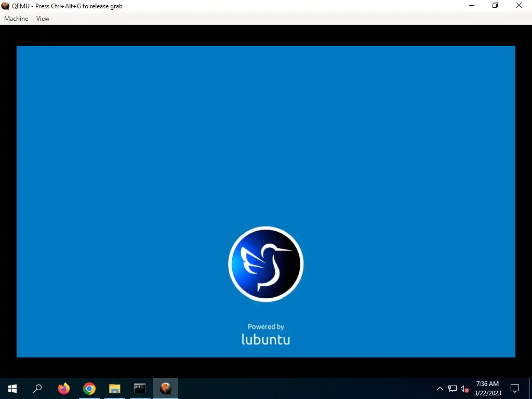Screen dimensions: 532x399
Task: Click the Lubuntu hummingbird logo
Action: [x=265, y=264]
